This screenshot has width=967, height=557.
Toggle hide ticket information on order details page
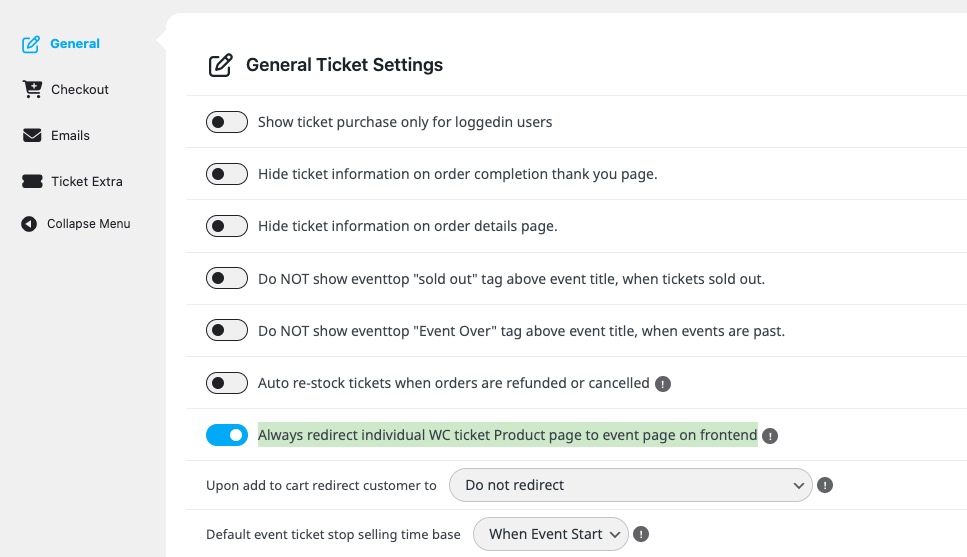point(227,226)
